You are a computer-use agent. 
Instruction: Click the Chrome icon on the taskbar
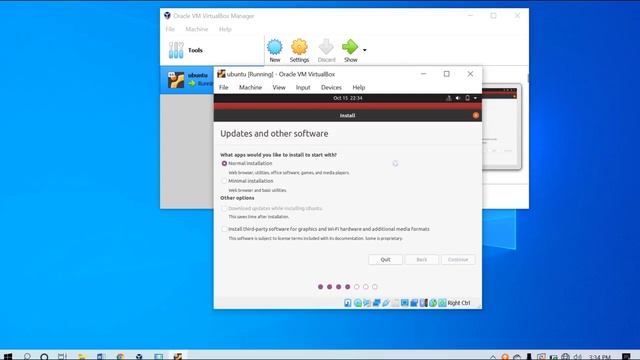click(x=120, y=356)
